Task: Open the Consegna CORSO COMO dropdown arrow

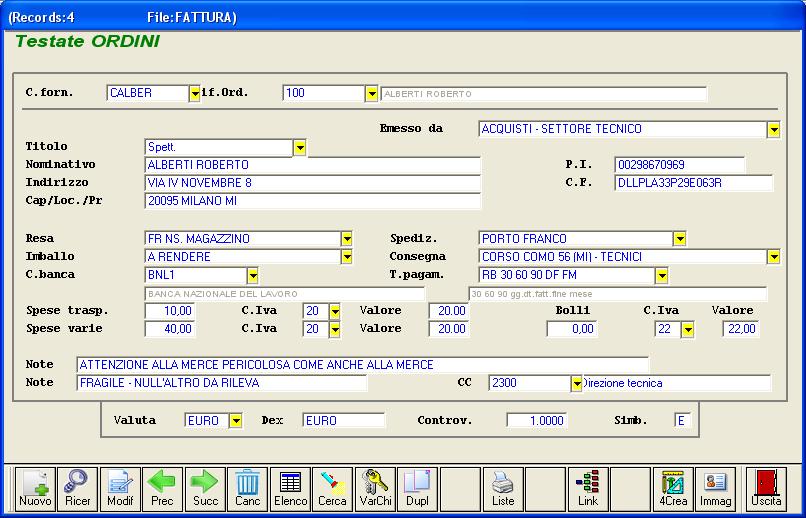Action: tap(774, 257)
